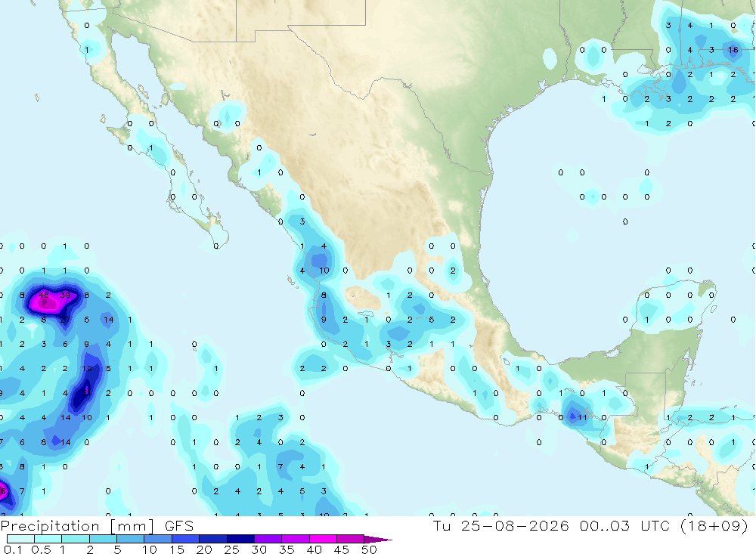Select the 10–15 mm legend color swatch
Screen dimensions: 756x554
[158, 539]
